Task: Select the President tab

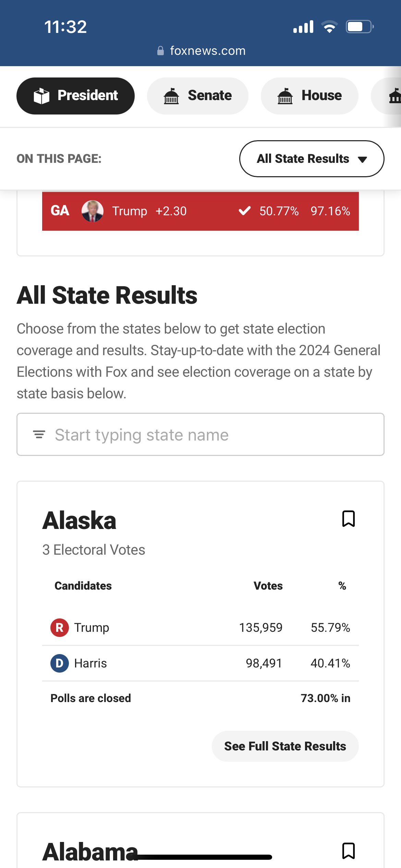Action: [75, 96]
